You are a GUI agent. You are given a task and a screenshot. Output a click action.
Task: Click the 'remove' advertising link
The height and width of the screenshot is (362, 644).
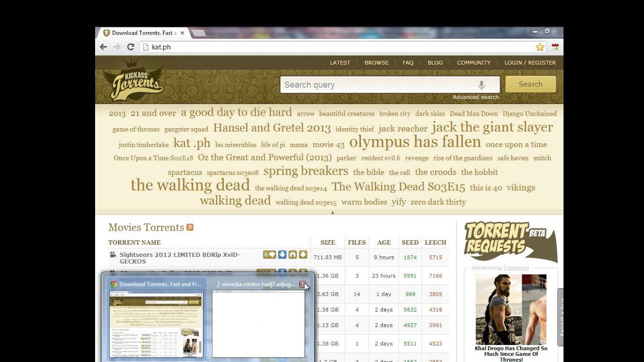(x=517, y=268)
